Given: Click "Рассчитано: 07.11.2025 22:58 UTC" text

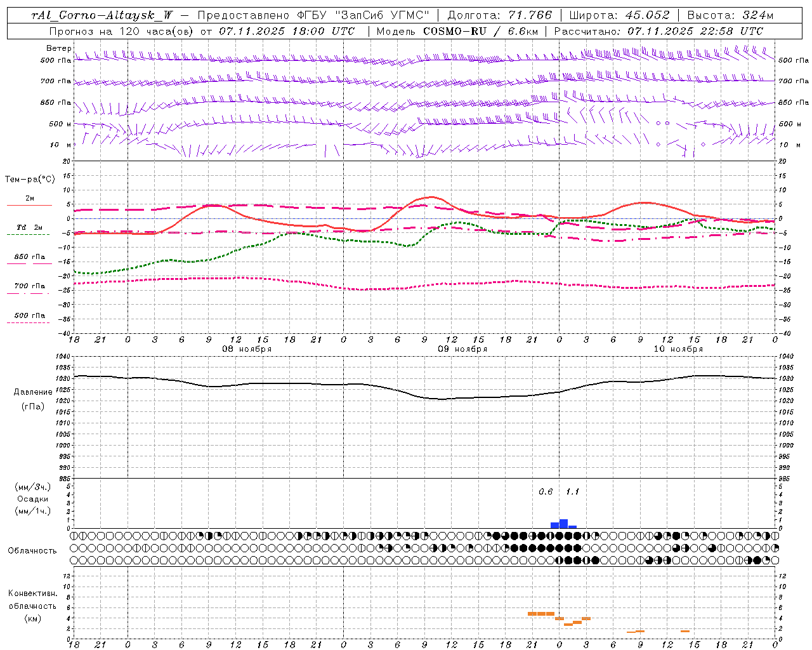Looking at the screenshot, I should (x=658, y=31).
